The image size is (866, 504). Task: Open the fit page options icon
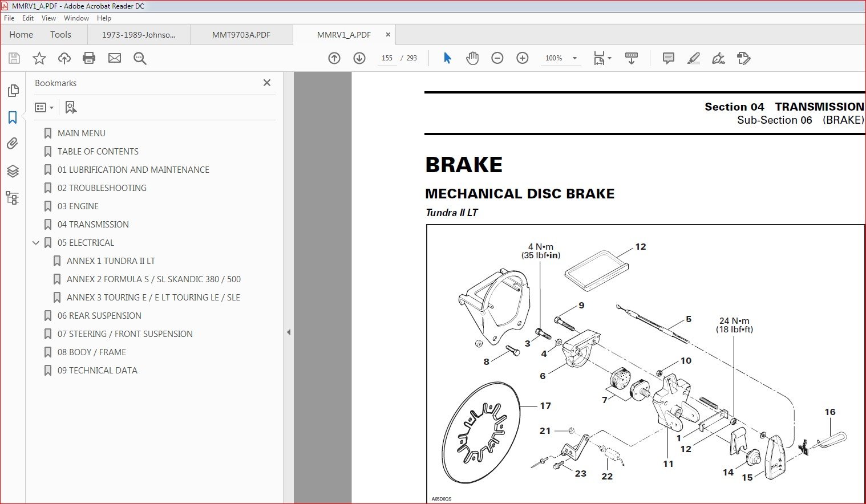(602, 58)
